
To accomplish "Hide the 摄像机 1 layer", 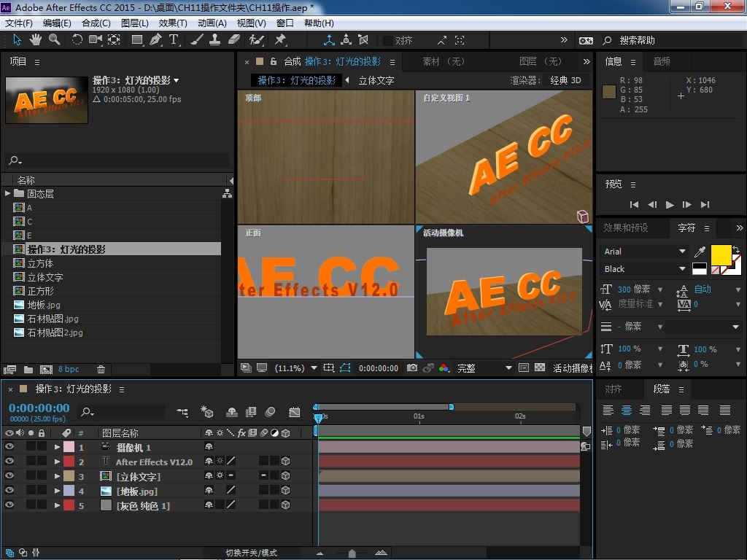I will (x=9, y=447).
